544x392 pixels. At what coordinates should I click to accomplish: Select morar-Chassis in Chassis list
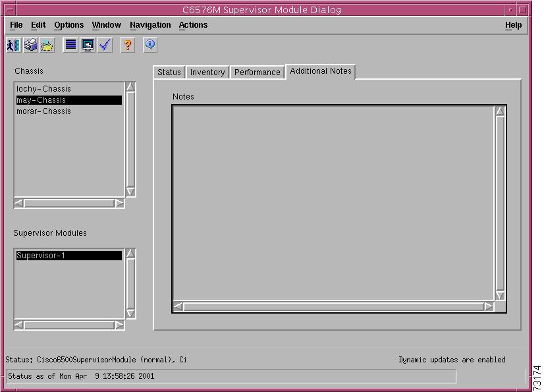[69, 111]
